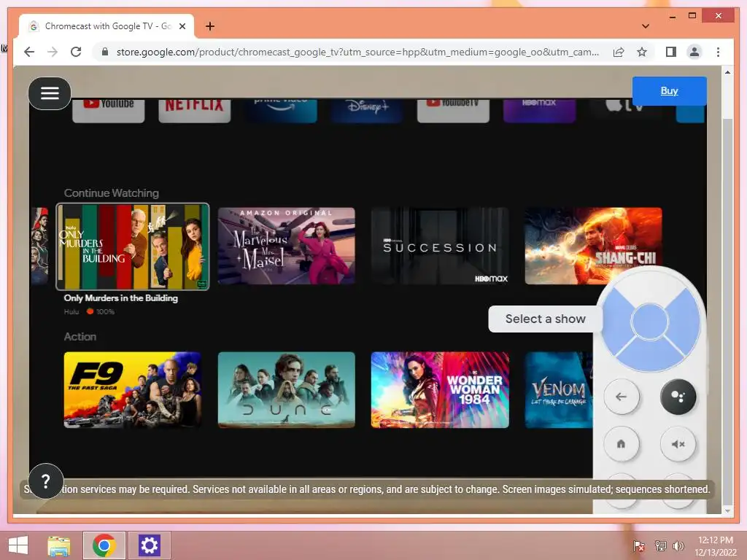747x560 pixels.
Task: Open the tab search chevron
Action: pos(646,26)
